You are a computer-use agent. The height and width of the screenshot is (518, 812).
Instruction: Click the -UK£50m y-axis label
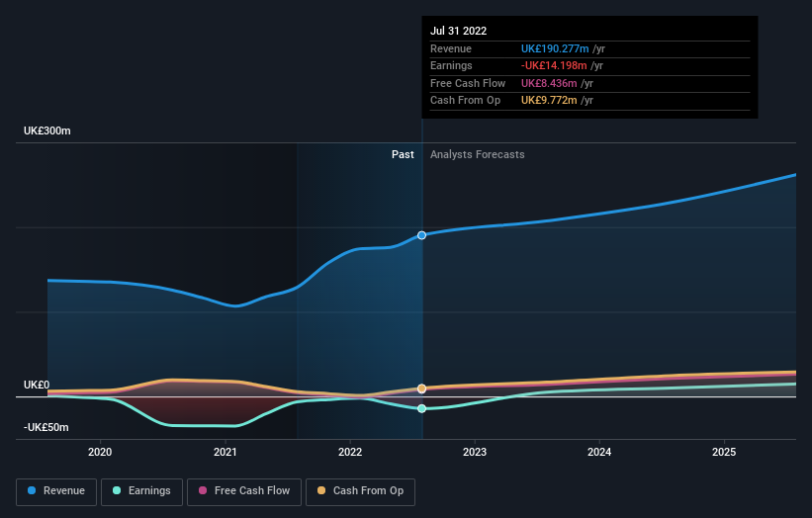(46, 427)
